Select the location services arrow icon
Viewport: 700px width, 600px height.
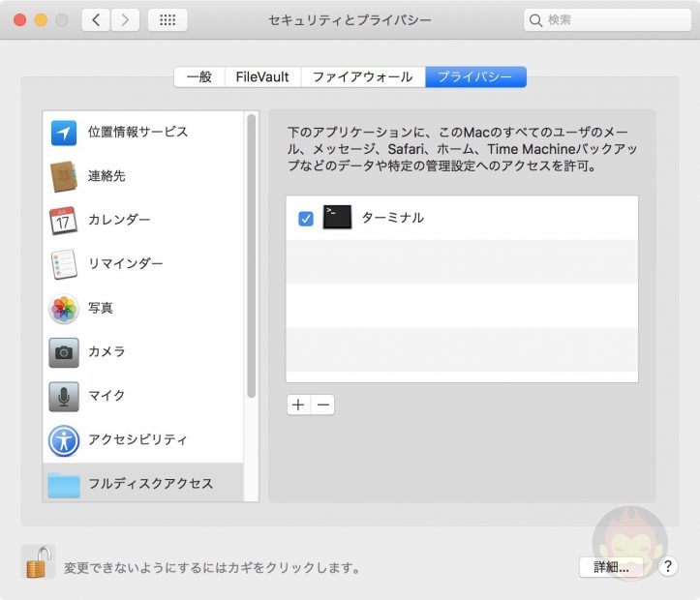pos(64,133)
